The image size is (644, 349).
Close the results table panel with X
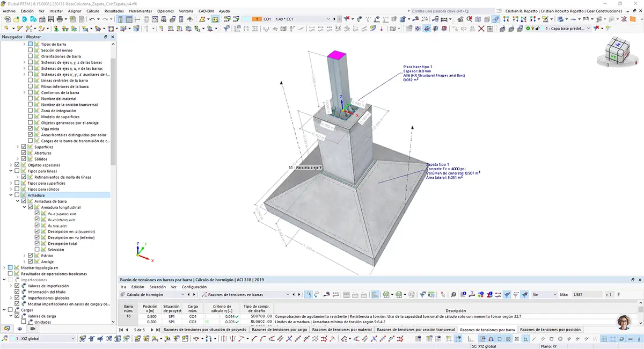(640, 280)
